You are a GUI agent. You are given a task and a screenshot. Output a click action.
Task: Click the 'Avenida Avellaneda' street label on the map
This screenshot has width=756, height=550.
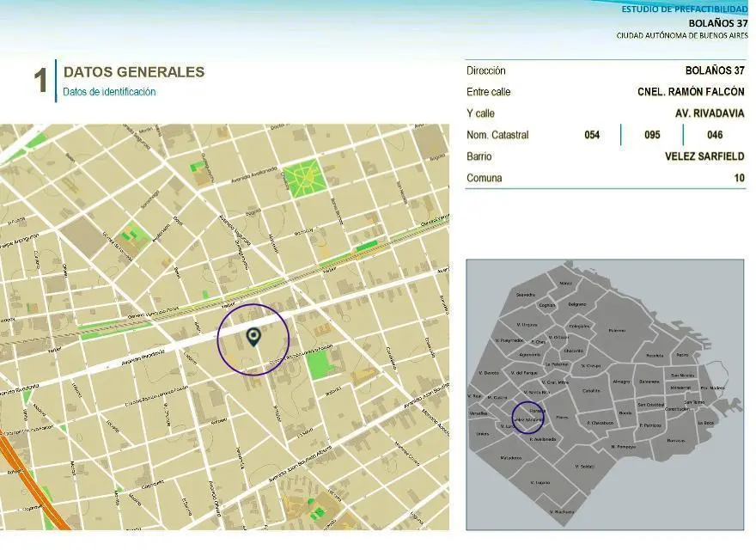coord(254,174)
